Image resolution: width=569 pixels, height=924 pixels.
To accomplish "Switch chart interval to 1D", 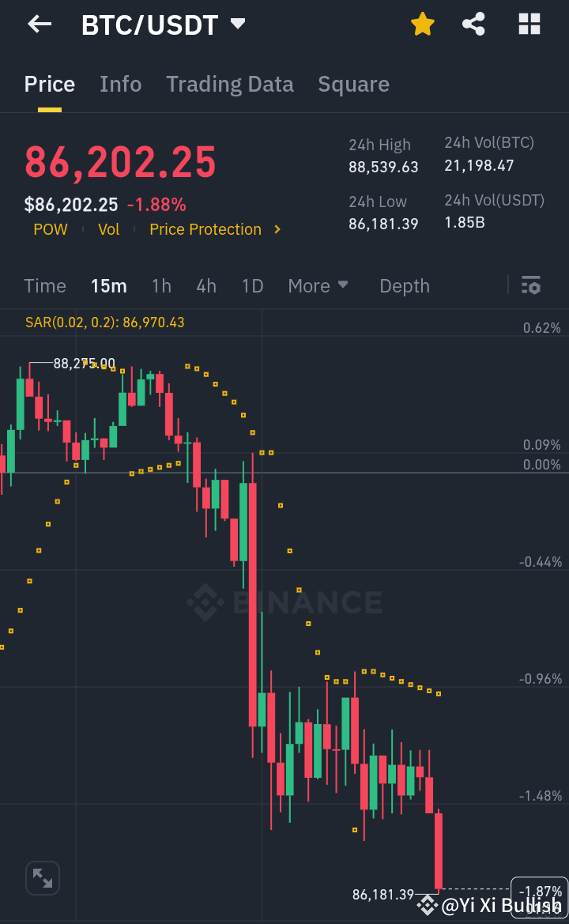I will 252,285.
